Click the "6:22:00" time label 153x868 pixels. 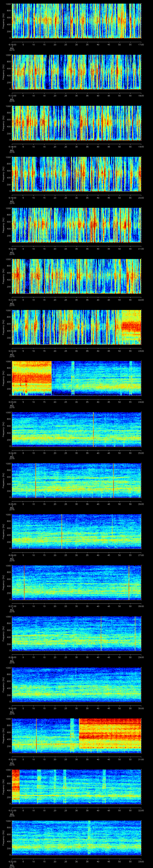click(x=12, y=351)
